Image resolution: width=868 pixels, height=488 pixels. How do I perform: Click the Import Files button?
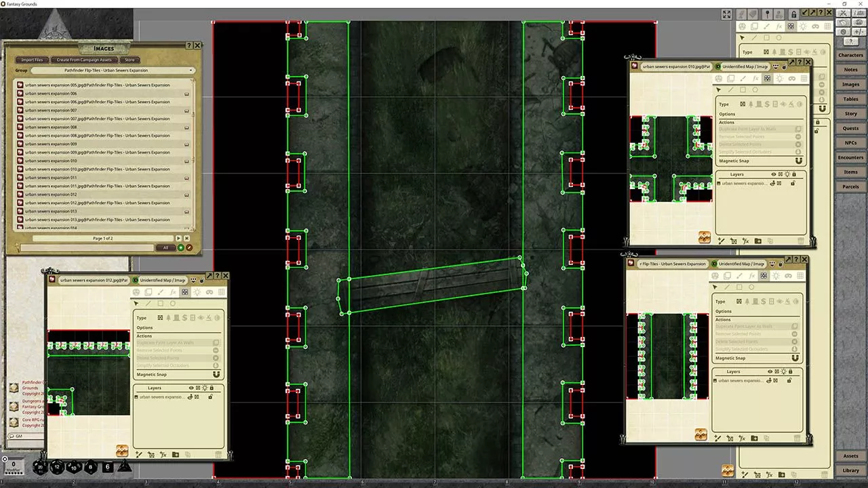point(32,60)
